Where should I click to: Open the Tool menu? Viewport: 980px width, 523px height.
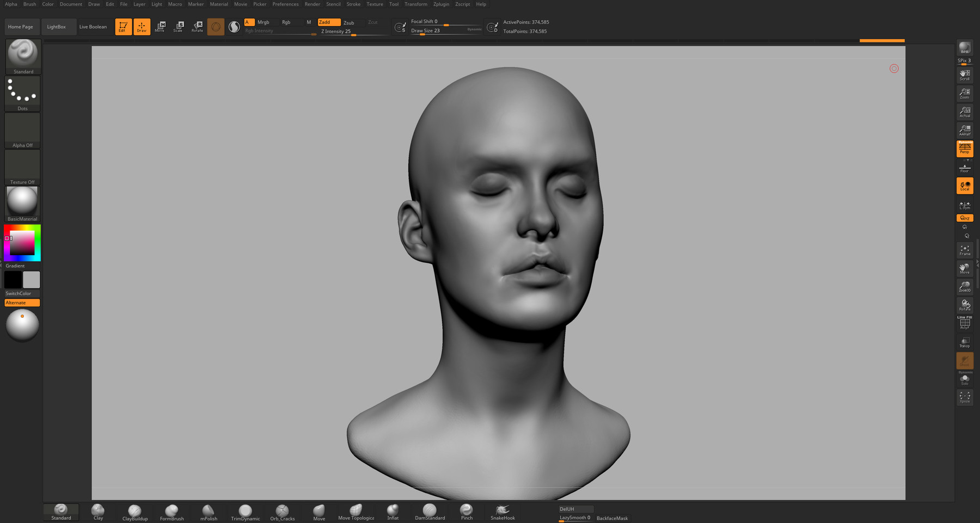point(394,4)
